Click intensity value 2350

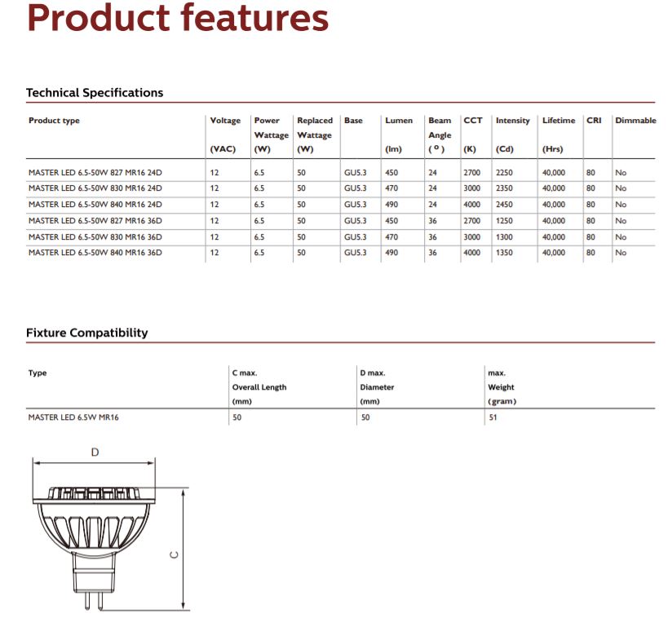pos(504,188)
